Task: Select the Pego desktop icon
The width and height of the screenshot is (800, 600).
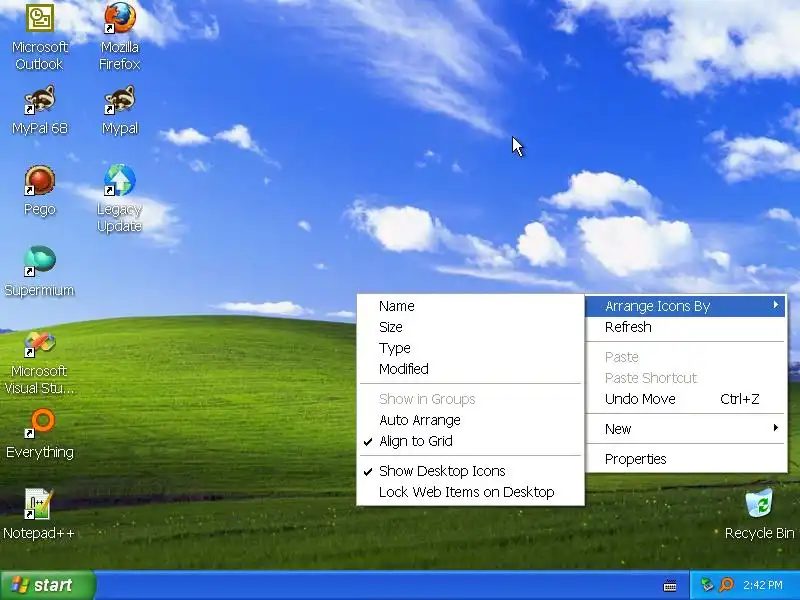Action: pos(40,181)
